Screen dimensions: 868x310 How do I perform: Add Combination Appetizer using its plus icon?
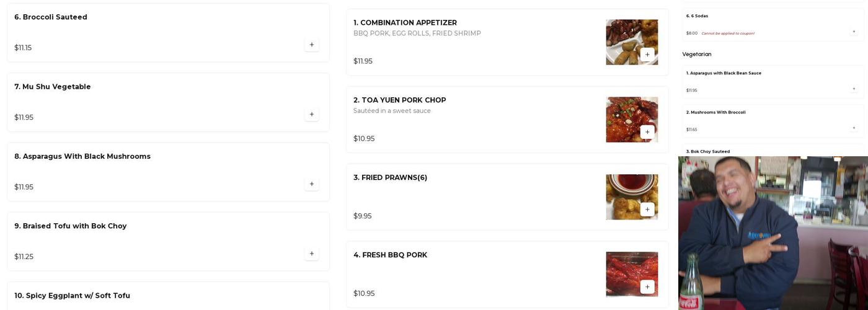point(647,55)
